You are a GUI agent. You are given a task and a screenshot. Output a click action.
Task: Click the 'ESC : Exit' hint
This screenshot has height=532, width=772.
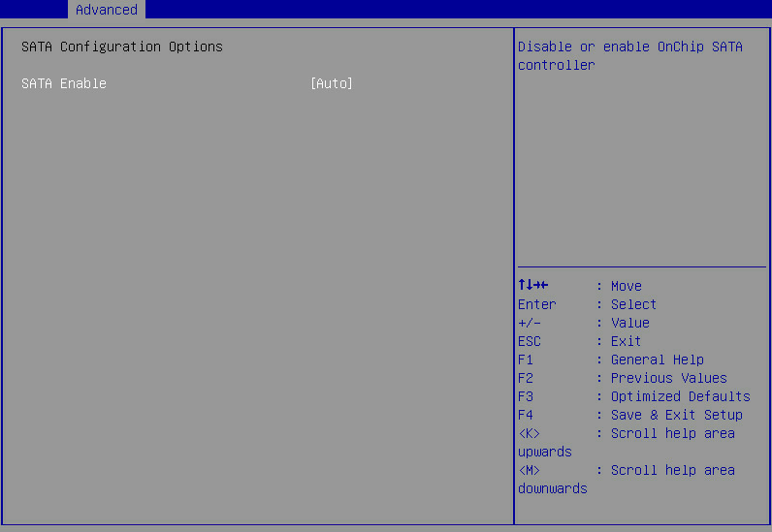tap(580, 341)
